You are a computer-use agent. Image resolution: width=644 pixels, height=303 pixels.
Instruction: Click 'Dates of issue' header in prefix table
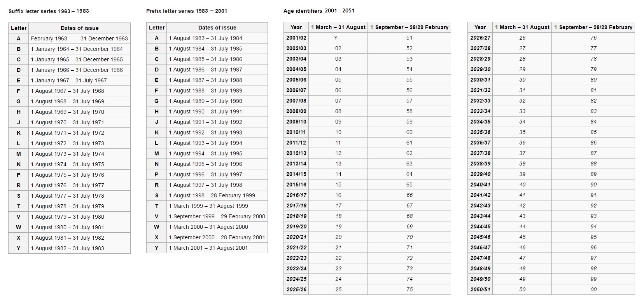pos(217,28)
